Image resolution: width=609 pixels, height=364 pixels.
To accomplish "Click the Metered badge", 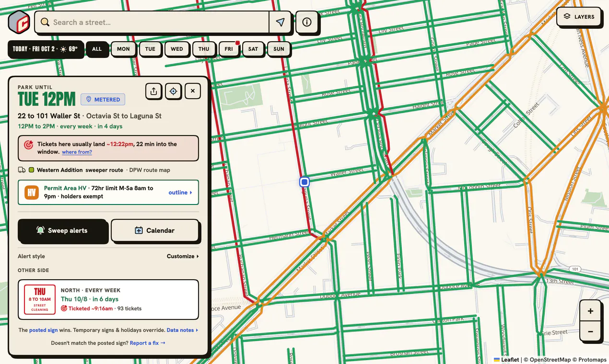I will click(103, 100).
